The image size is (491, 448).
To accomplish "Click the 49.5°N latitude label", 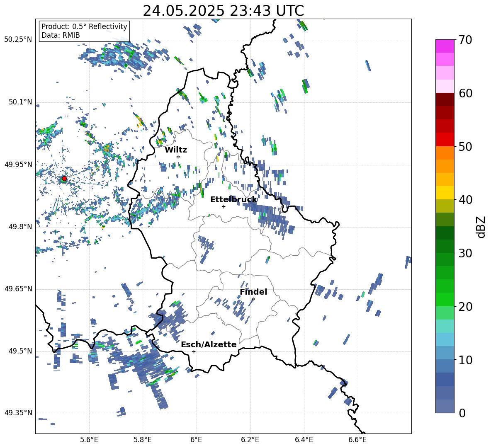I will (21, 351).
